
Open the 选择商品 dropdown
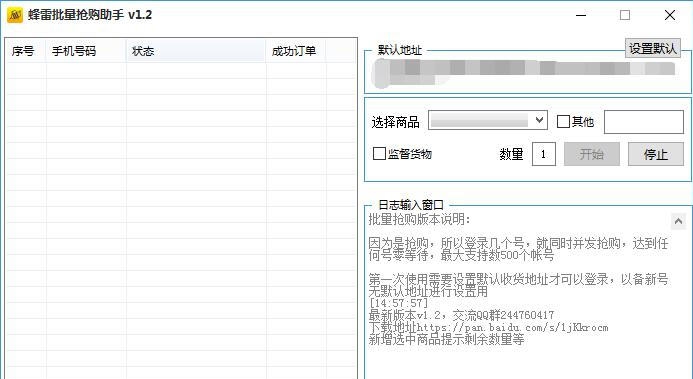click(488, 120)
